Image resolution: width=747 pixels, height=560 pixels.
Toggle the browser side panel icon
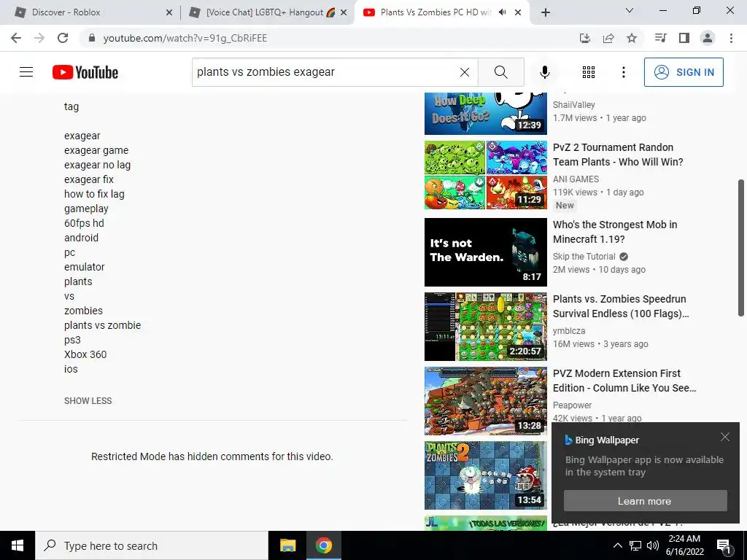[684, 38]
